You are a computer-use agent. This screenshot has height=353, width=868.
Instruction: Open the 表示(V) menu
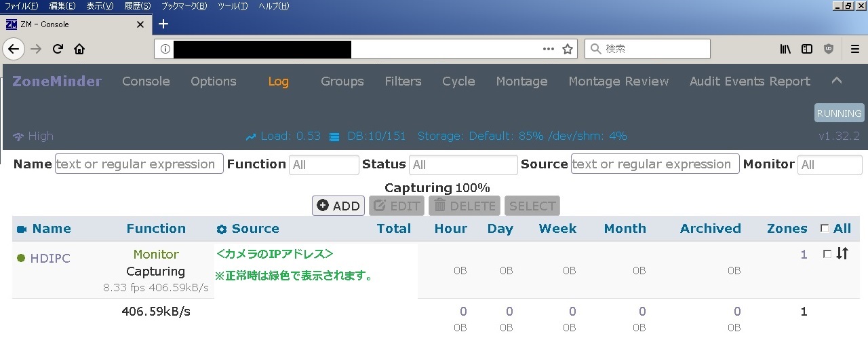(100, 6)
